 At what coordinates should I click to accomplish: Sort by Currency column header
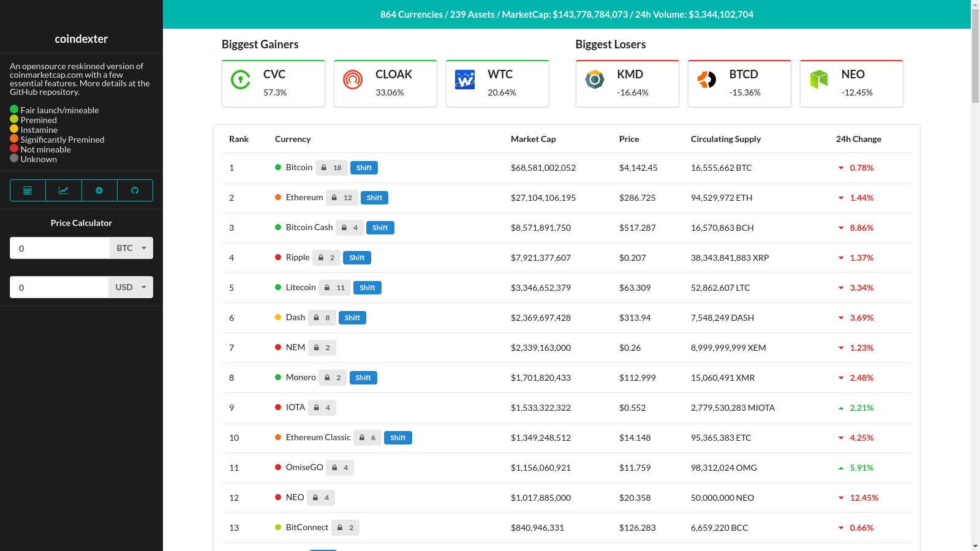tap(293, 139)
